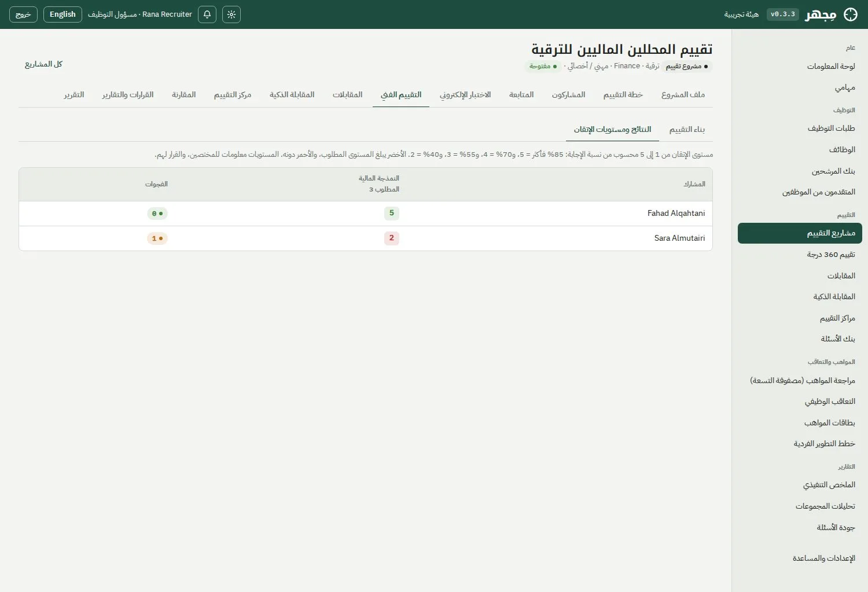Click the خروج logout button

[x=23, y=14]
